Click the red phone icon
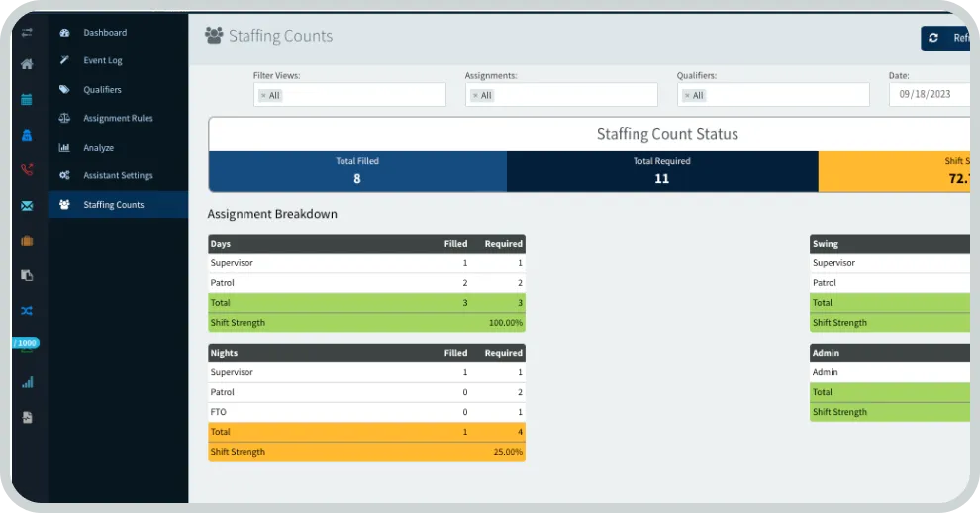The width and height of the screenshot is (980, 513). pyautogui.click(x=27, y=169)
